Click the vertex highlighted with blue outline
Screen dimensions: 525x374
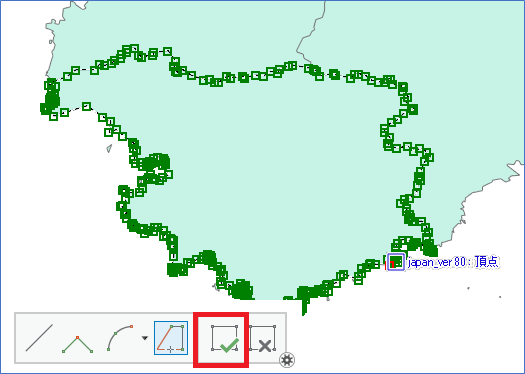pos(396,262)
